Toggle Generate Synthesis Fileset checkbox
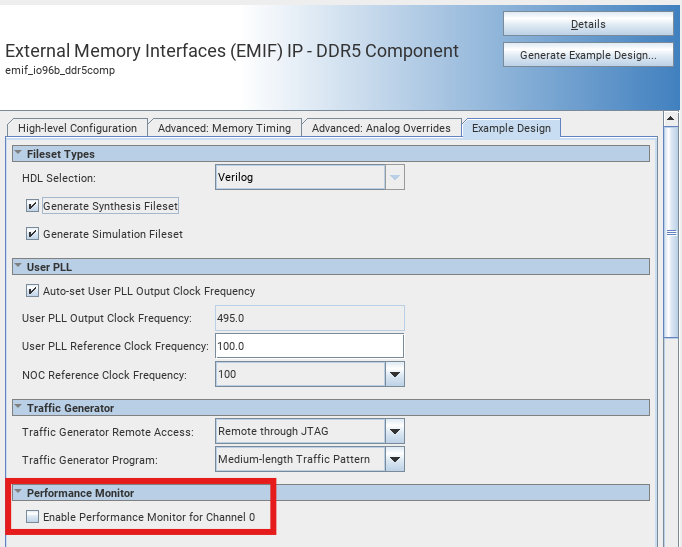The image size is (682, 547). 33,206
